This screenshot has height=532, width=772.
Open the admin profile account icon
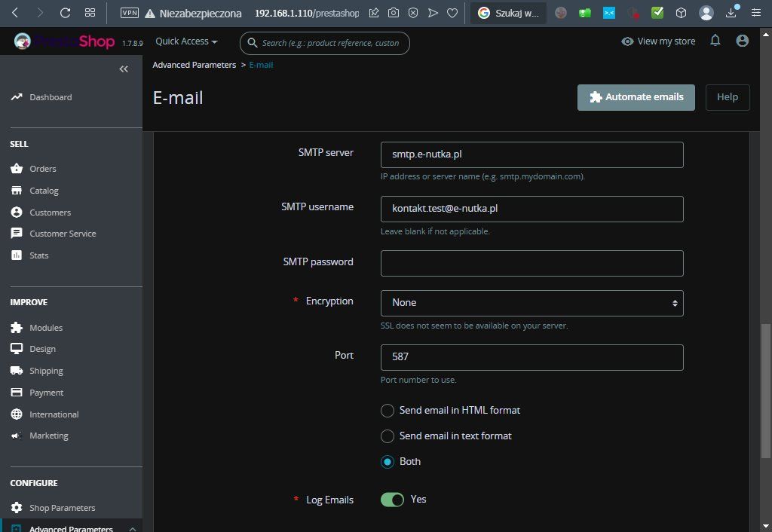742,41
